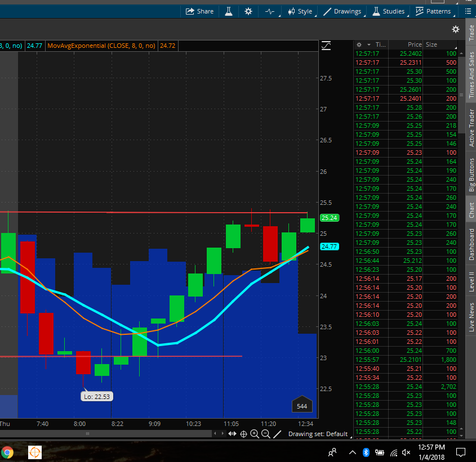This screenshot has width=476, height=462.
Task: Select the red 25.2311 trade row
Action: click(406, 62)
